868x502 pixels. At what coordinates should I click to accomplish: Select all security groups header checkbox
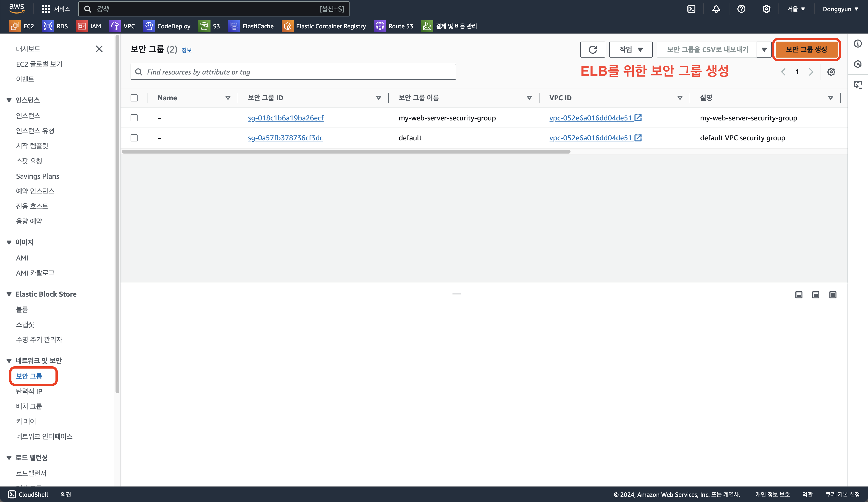(x=134, y=98)
